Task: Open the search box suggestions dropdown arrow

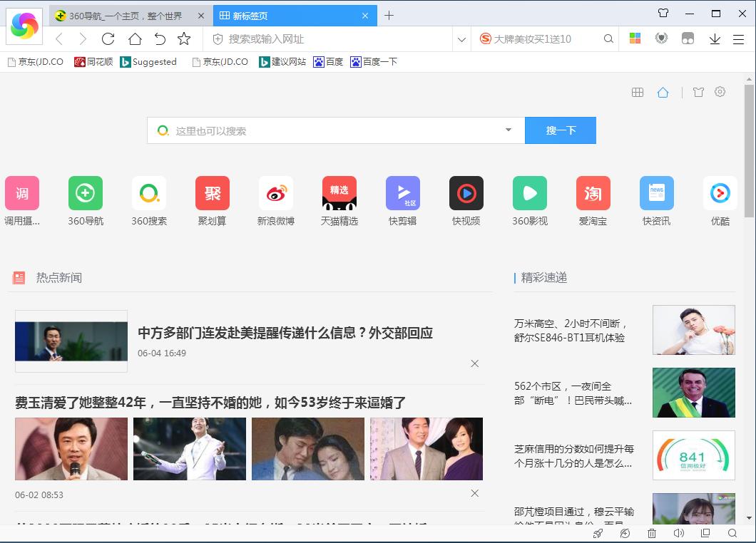Action: pyautogui.click(x=508, y=130)
